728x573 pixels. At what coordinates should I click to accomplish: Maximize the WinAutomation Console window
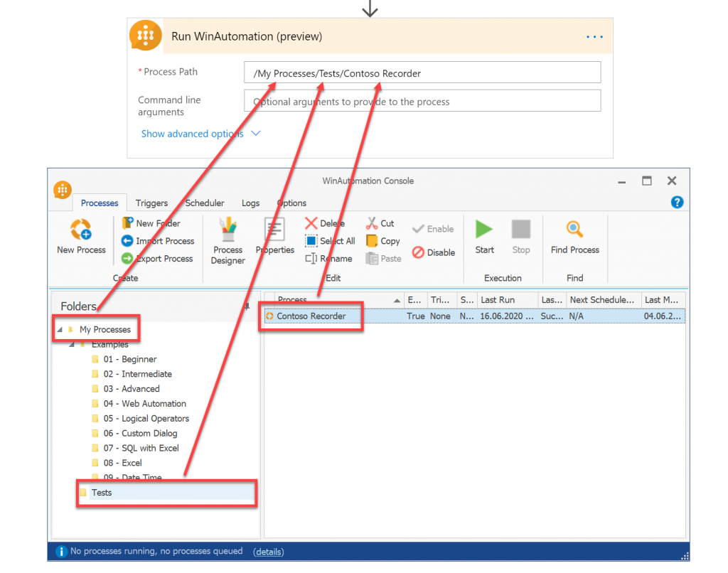[x=647, y=181]
